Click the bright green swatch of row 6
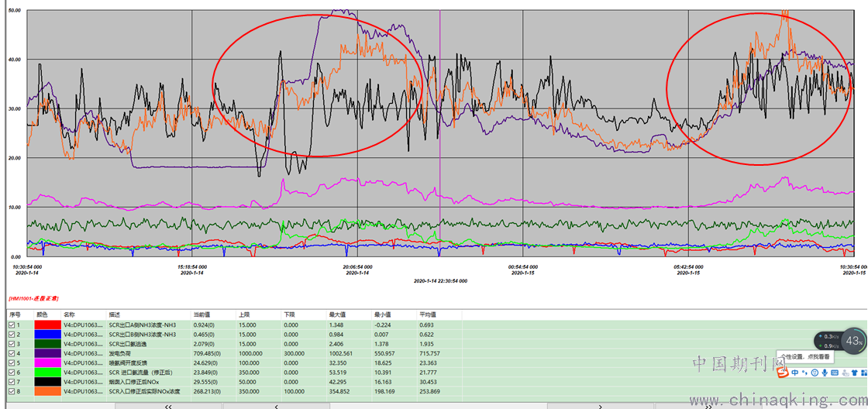Viewport: 868px width, 409px height. point(47,372)
